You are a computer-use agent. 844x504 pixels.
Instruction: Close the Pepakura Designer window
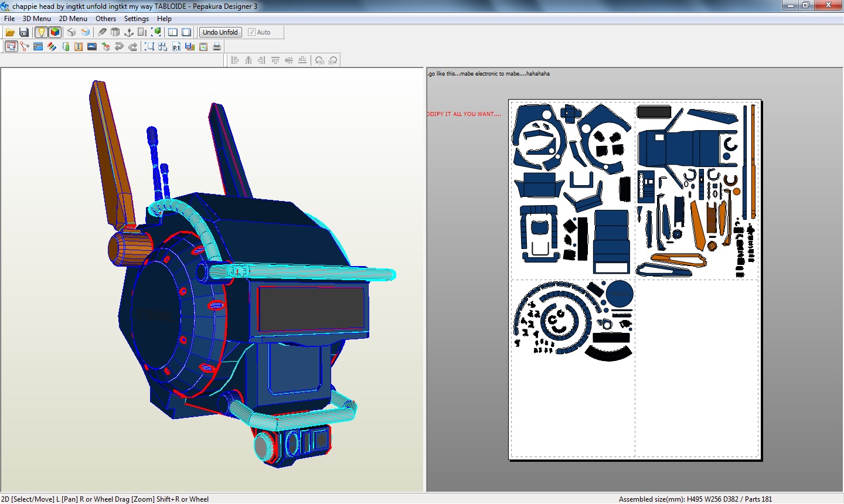pos(829,5)
